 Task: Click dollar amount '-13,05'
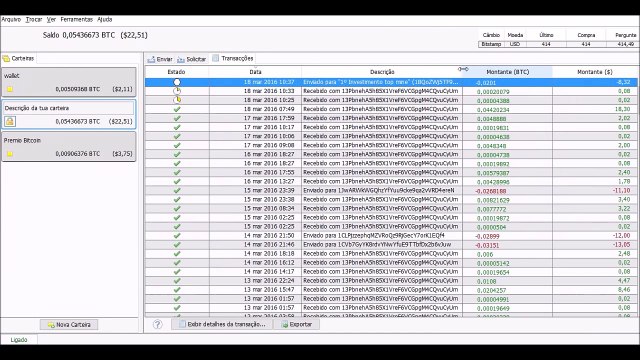click(622, 244)
